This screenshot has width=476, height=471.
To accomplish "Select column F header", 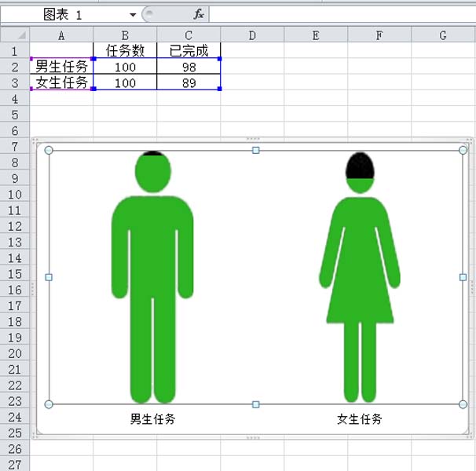I will tap(379, 35).
